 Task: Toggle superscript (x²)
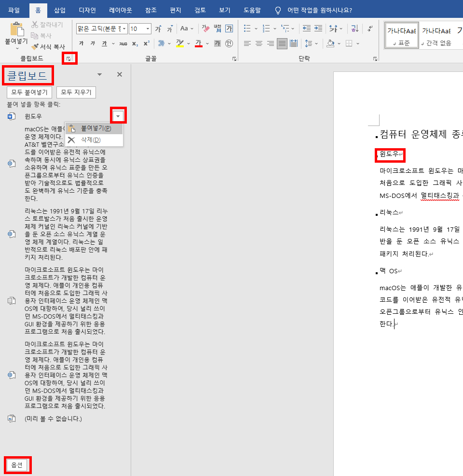coord(147,43)
